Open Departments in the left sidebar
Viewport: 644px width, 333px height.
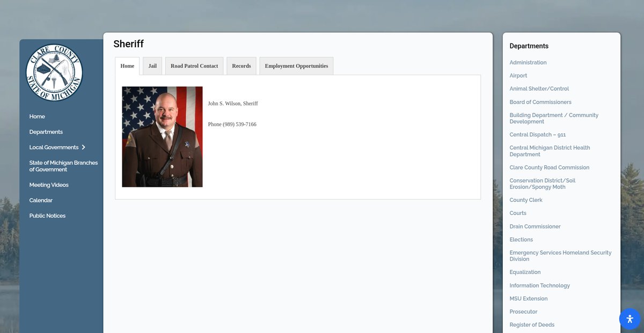[x=46, y=132]
